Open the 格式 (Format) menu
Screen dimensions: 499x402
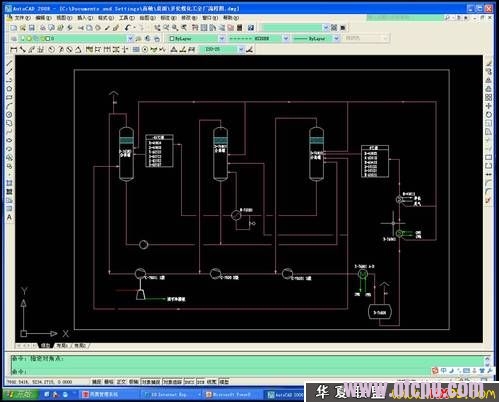click(x=106, y=18)
